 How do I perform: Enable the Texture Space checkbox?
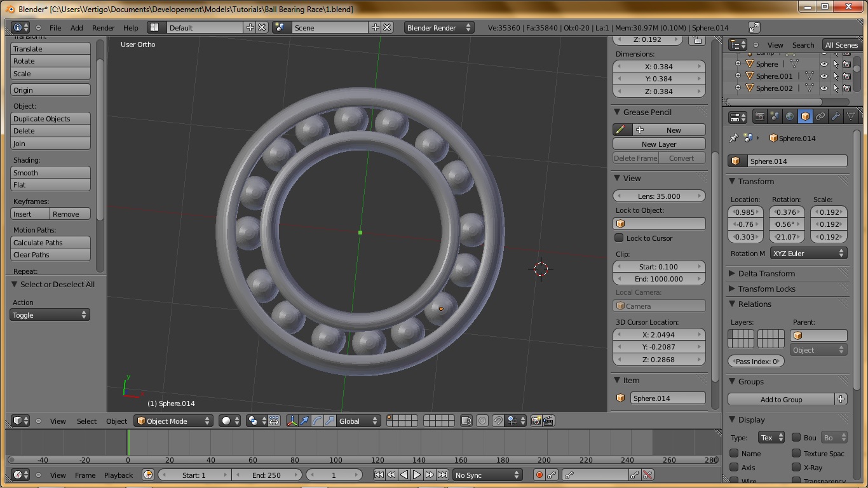click(796, 454)
